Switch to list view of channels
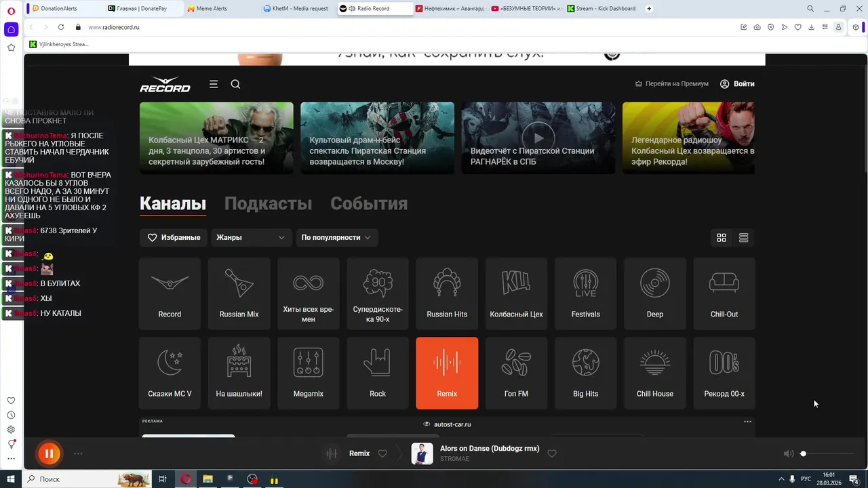Image resolution: width=868 pixels, height=488 pixels. pos(744,238)
